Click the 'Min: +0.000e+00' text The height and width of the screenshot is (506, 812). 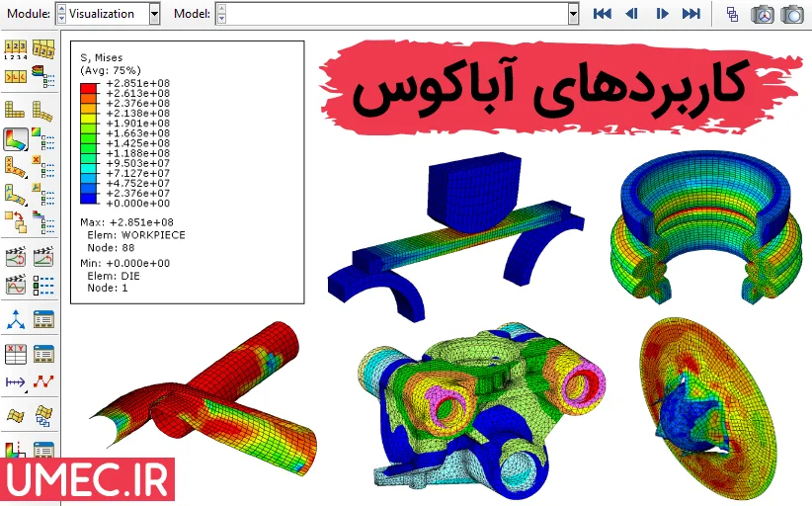coord(124,263)
